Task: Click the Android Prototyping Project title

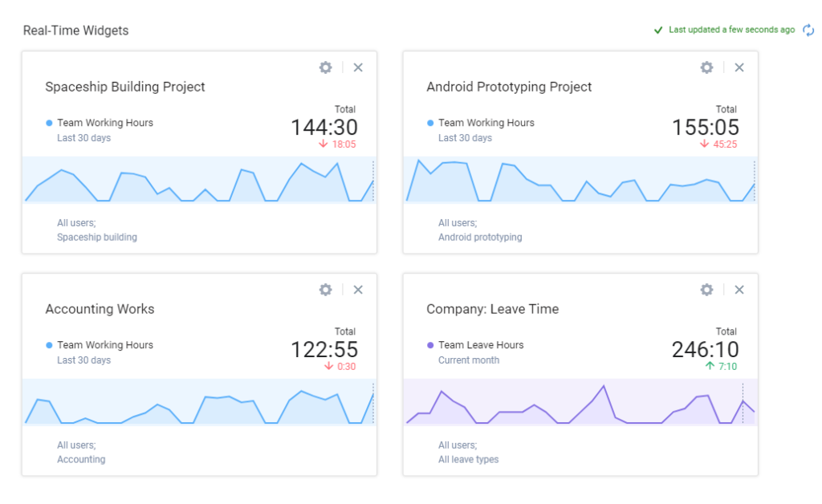Action: pyautogui.click(x=509, y=87)
